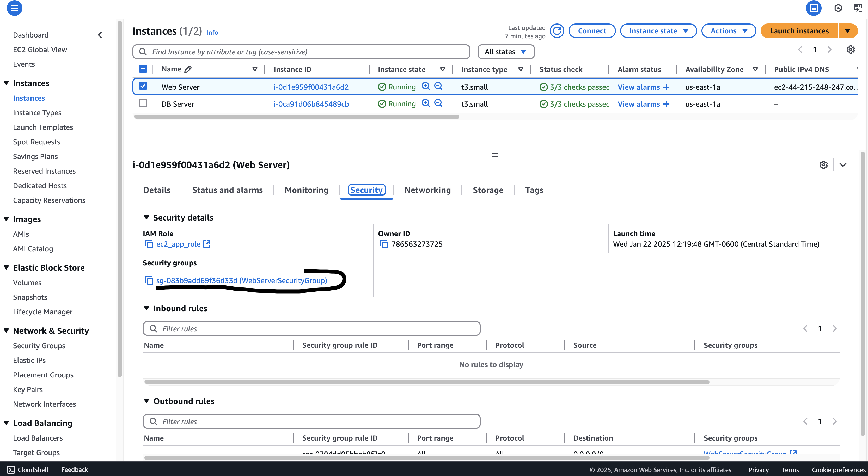868x476 pixels.
Task: Focus the Find Instance search field
Action: [301, 52]
